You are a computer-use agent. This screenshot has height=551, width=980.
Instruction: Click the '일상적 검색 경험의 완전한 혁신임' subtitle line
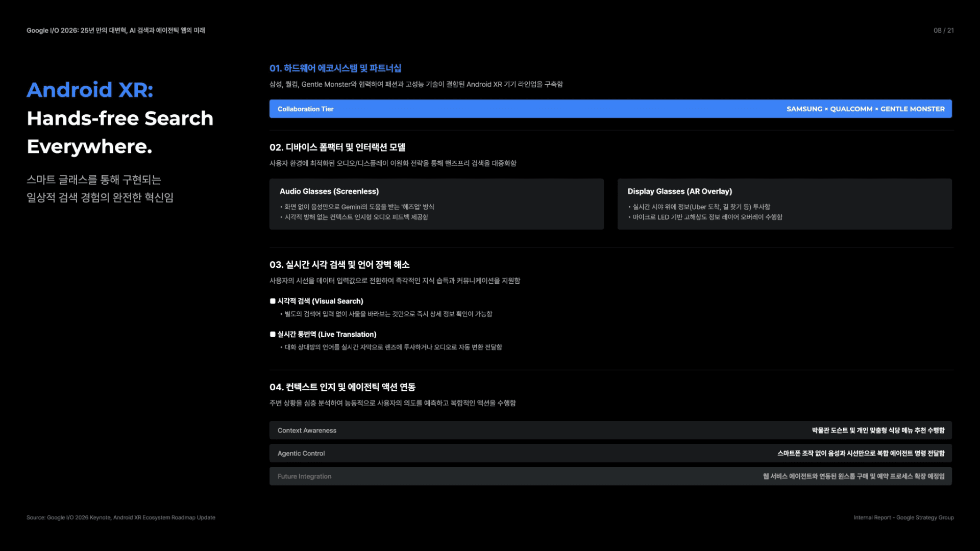tap(100, 197)
